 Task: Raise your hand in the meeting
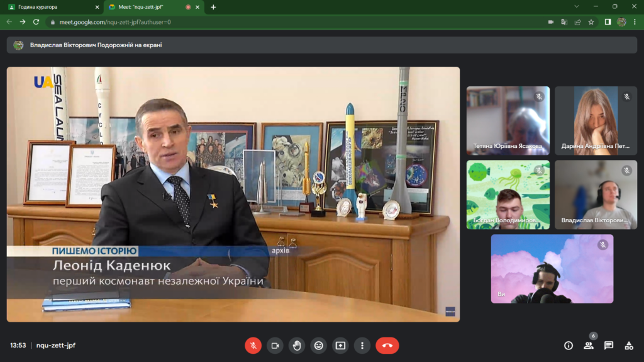(x=297, y=346)
